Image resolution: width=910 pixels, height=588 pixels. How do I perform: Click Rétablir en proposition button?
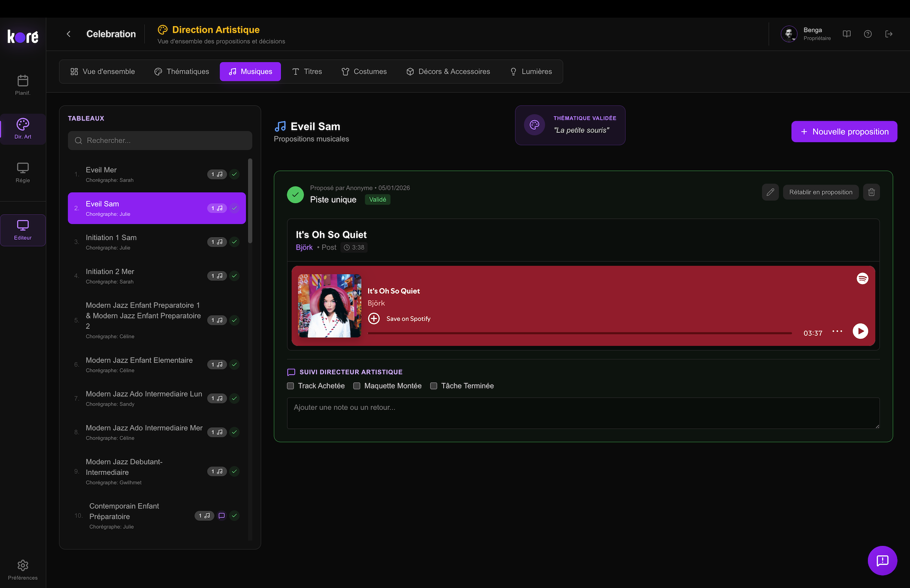click(820, 192)
